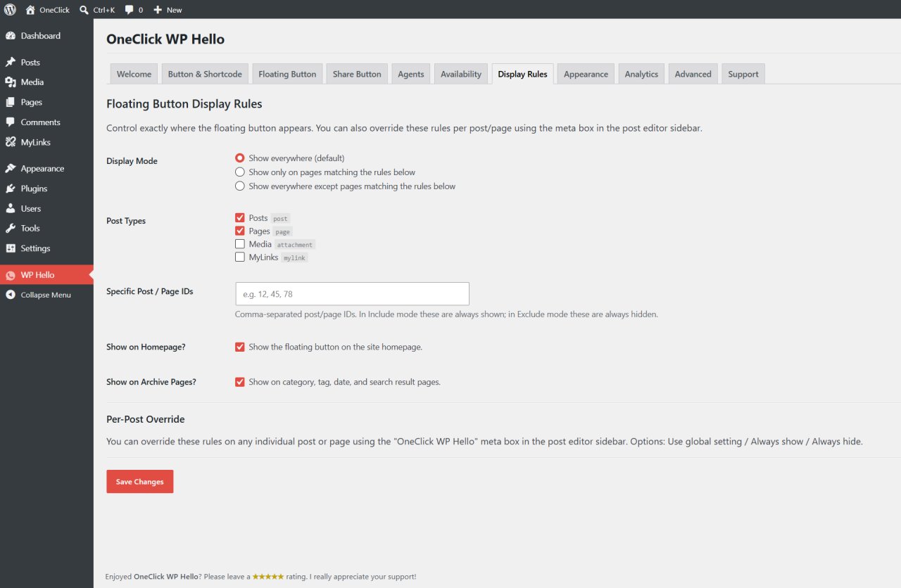901x588 pixels.
Task: Click the Media library icon
Action: (11, 82)
